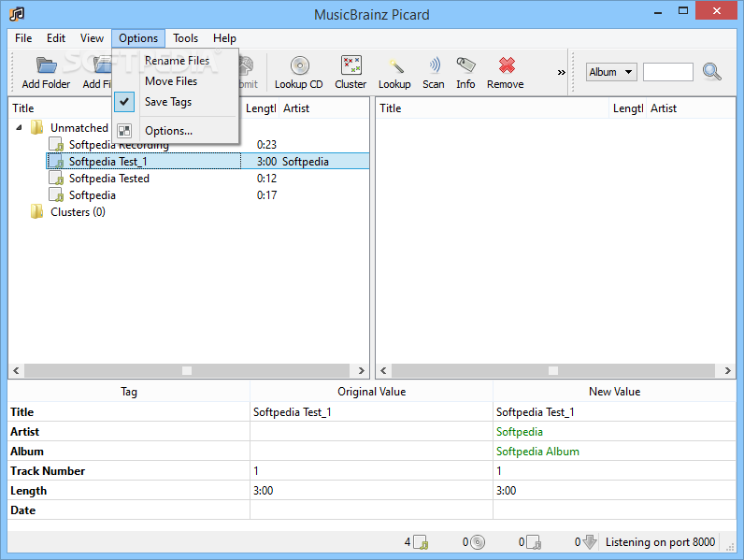Click the file icon beside Softpedia Recording

click(x=56, y=144)
